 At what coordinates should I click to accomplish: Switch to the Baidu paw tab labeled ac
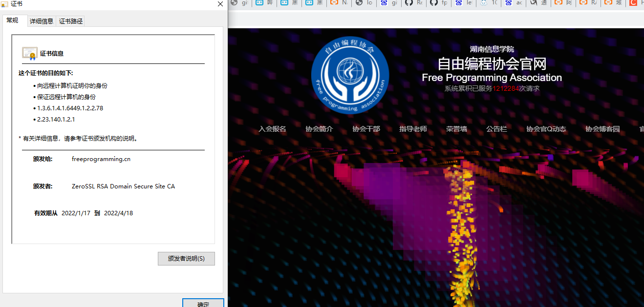pyautogui.click(x=515, y=3)
